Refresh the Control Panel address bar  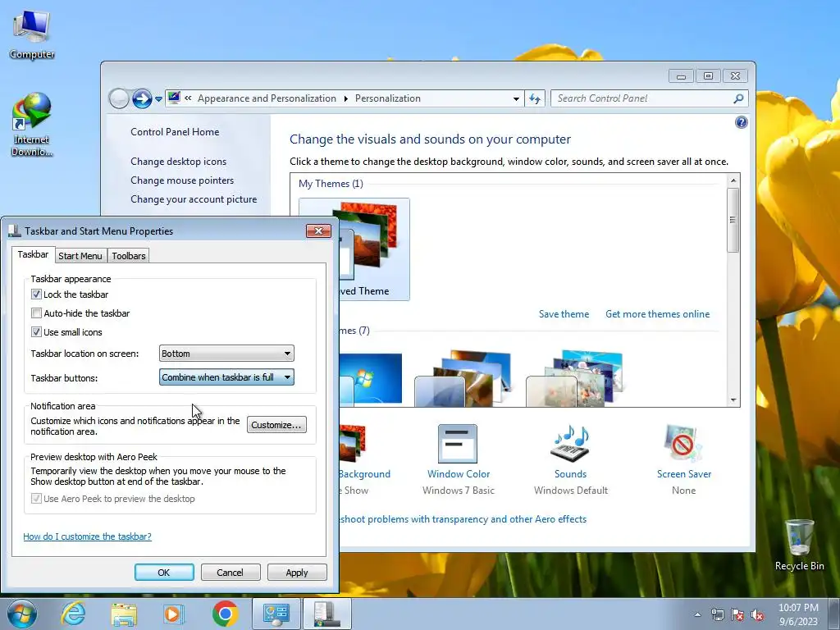[535, 98]
